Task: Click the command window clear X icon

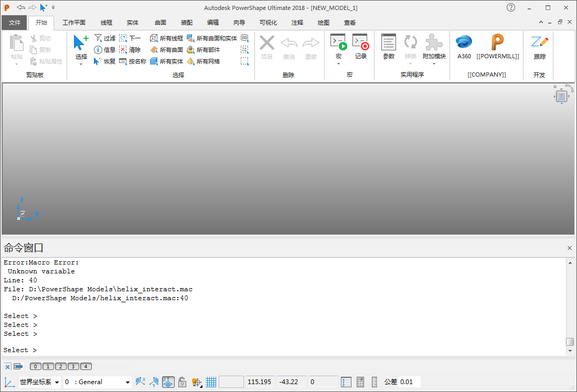Action: 7,367
